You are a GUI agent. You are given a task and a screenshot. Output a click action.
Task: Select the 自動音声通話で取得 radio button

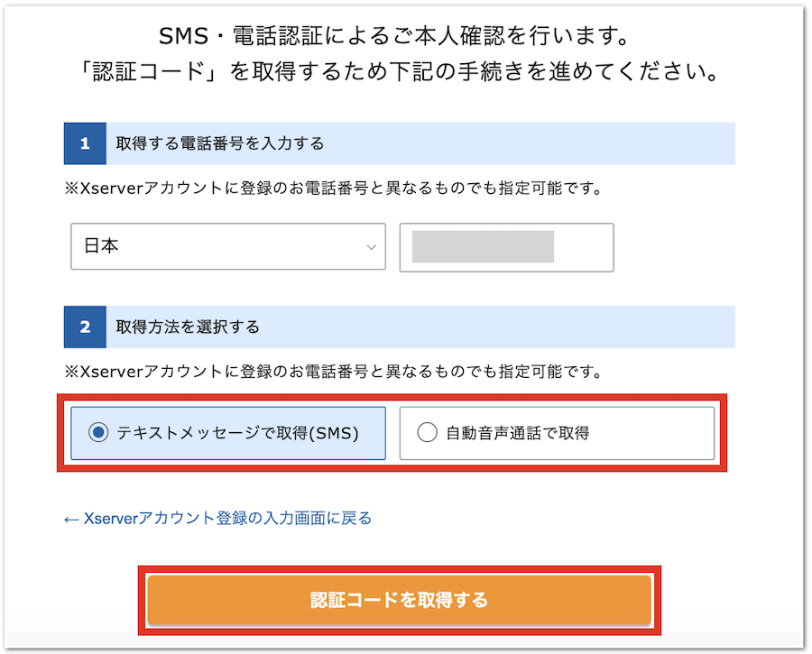pos(427,433)
